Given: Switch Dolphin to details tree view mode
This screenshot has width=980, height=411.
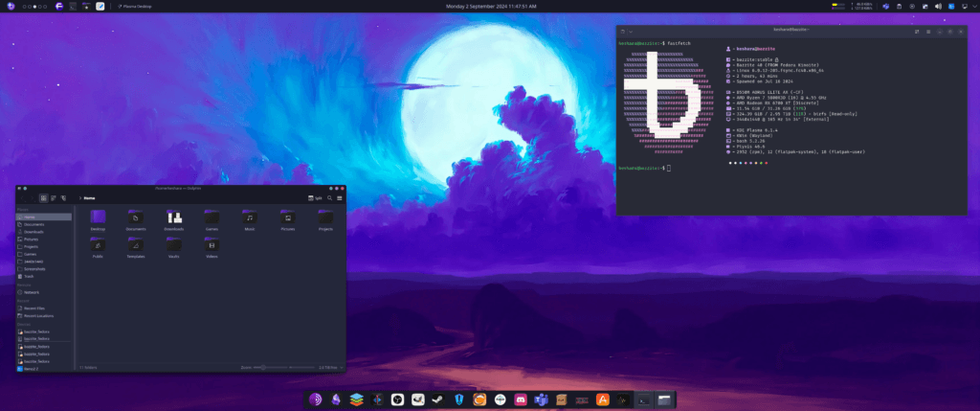Looking at the screenshot, I should (63, 197).
